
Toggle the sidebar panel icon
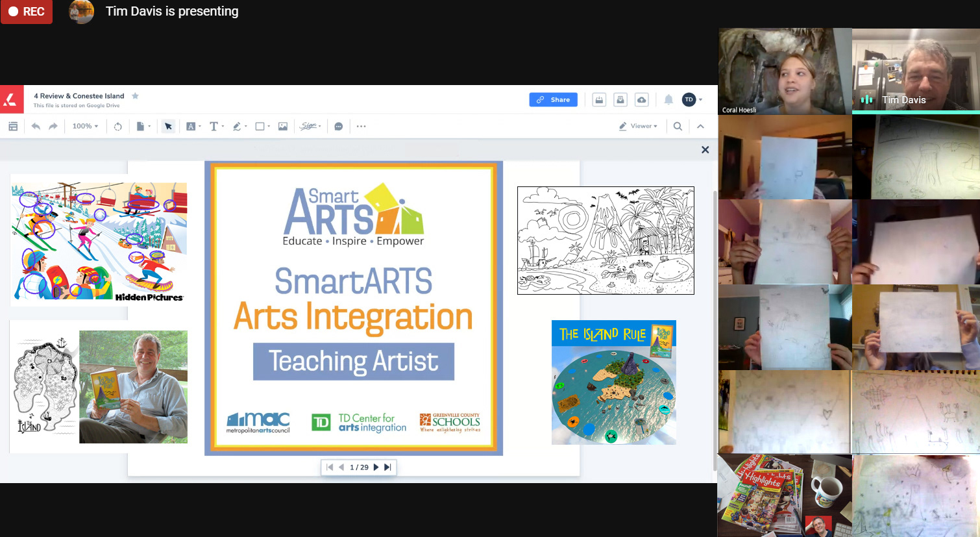[x=13, y=126]
